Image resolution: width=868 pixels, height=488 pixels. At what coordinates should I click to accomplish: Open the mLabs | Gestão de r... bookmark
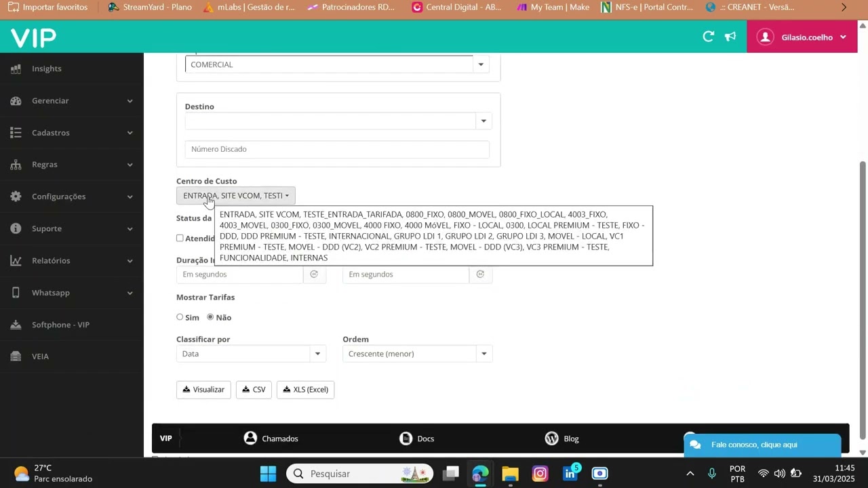(249, 7)
